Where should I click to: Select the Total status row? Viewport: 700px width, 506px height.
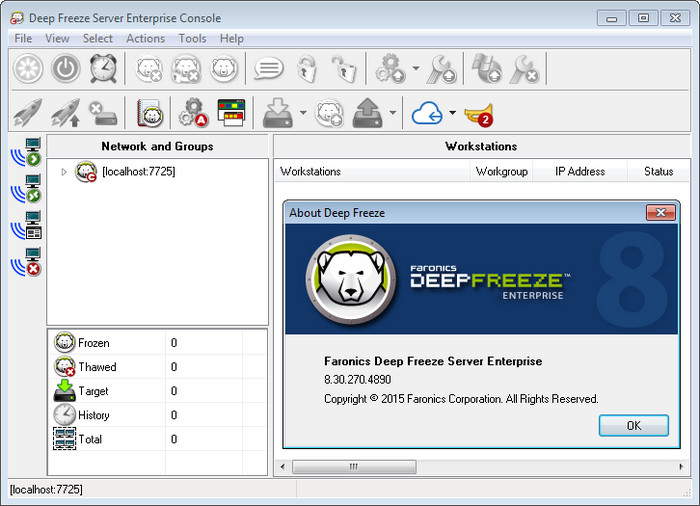click(x=157, y=439)
